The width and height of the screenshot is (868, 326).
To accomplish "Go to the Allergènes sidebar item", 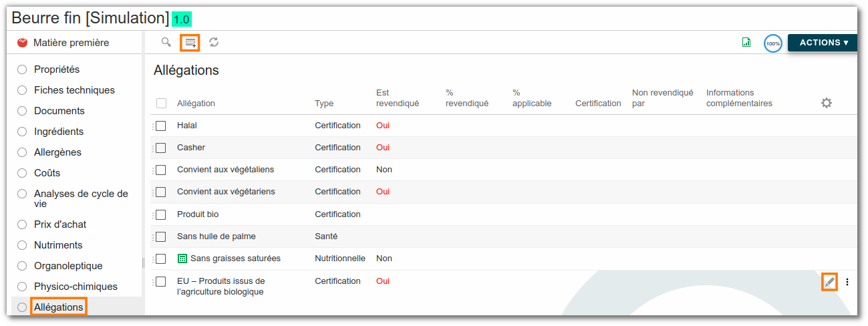I will pyautogui.click(x=57, y=152).
